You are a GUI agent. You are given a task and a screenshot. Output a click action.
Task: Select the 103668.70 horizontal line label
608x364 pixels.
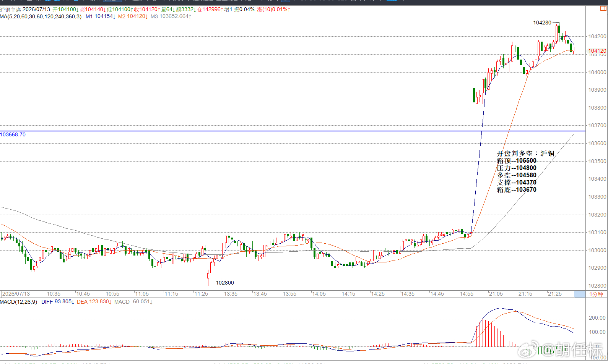[x=13, y=134]
